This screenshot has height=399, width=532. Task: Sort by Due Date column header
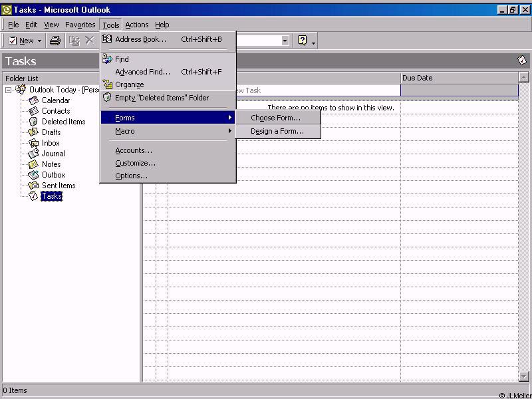tap(459, 78)
